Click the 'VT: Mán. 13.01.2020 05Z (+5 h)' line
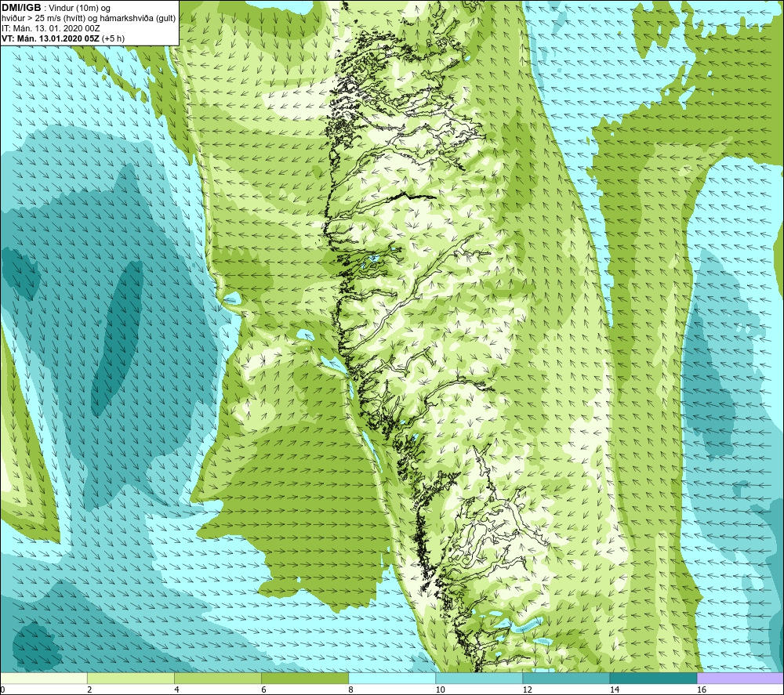The image size is (784, 695). coord(63,38)
